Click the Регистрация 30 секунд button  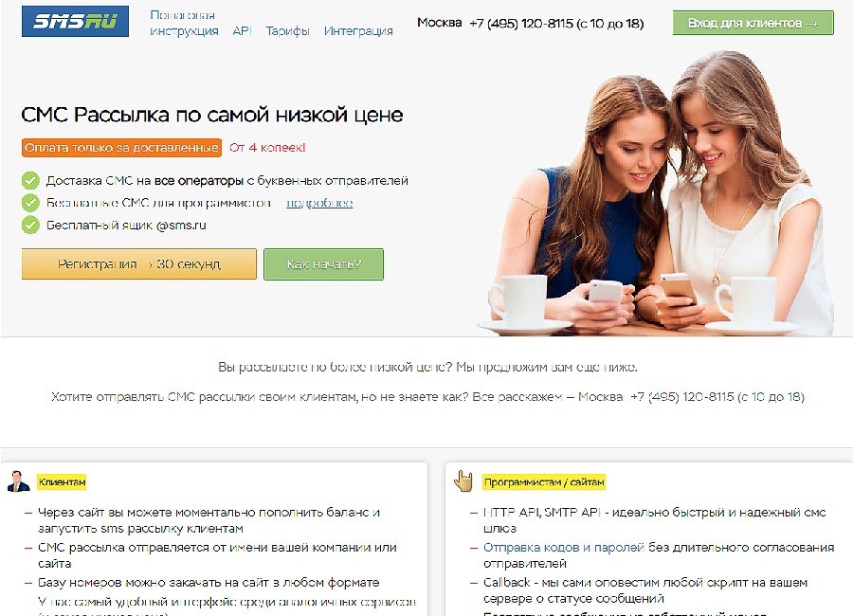coord(138,264)
